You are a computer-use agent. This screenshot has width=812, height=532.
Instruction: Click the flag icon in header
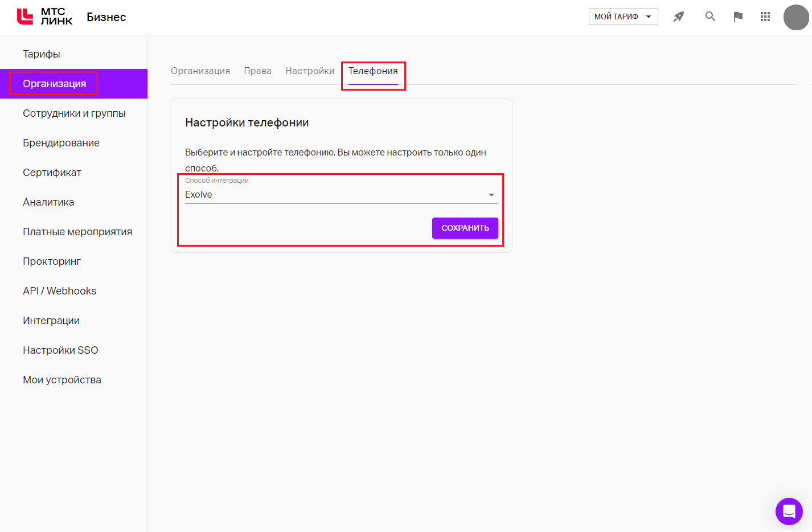[x=738, y=17]
